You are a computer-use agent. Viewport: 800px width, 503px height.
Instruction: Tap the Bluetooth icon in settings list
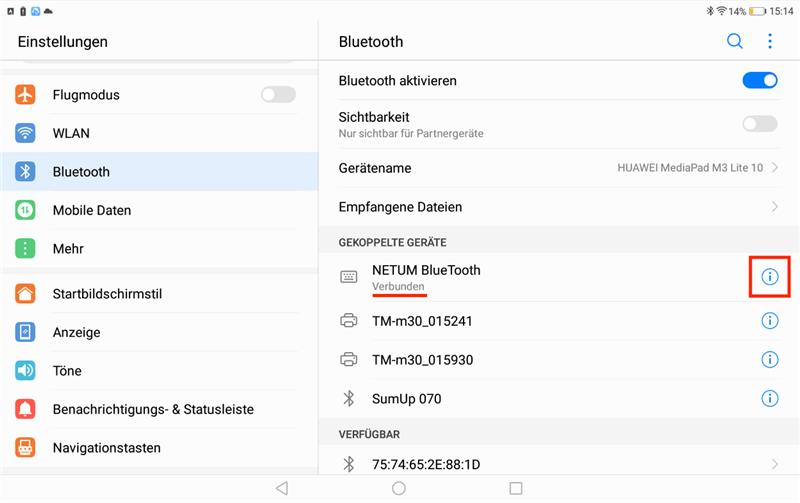pos(25,171)
